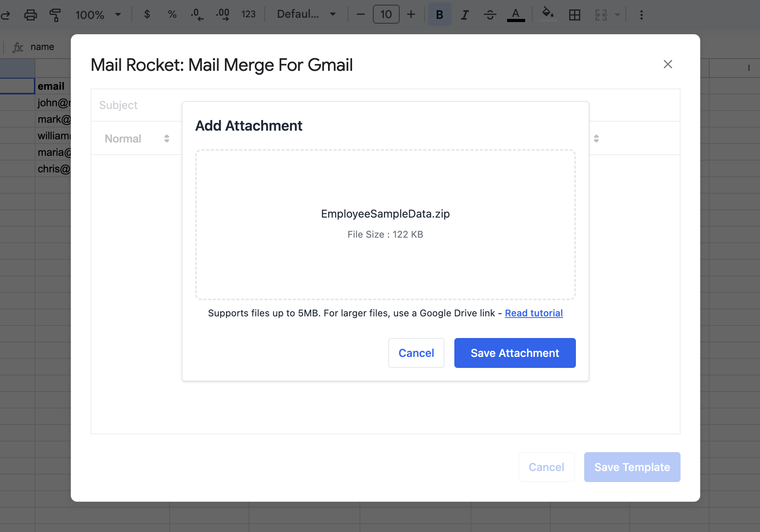Click decrease decimal places icon
The height and width of the screenshot is (532, 760).
click(x=197, y=15)
